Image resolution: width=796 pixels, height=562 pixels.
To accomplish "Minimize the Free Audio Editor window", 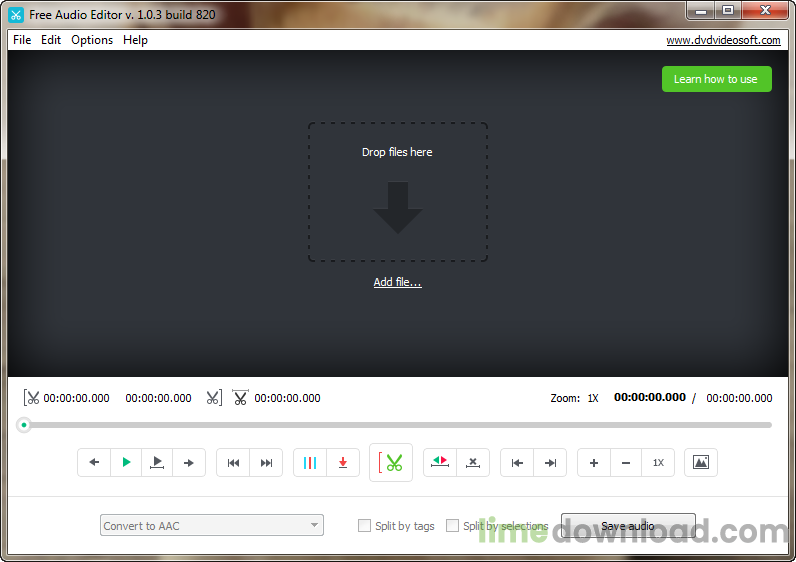I will [701, 11].
